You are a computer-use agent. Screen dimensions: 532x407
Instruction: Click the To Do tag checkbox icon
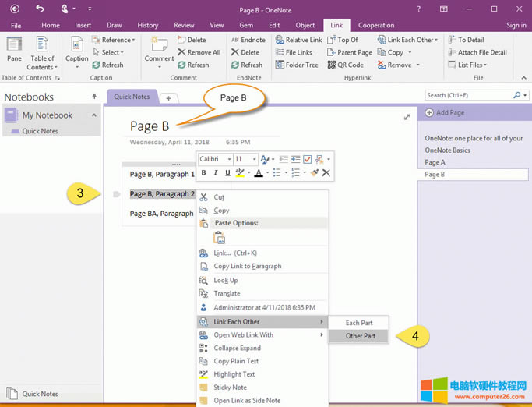tap(307, 159)
